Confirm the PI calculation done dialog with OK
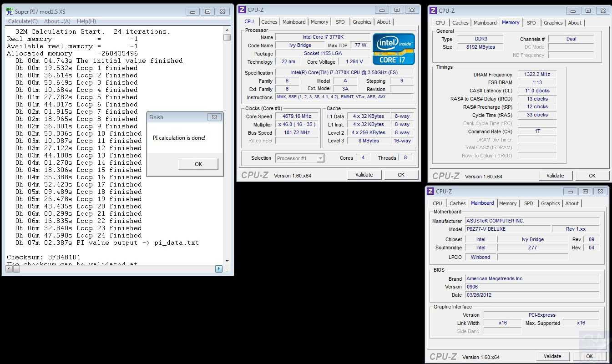Image resolution: width=612 pixels, height=364 pixels. click(x=198, y=164)
